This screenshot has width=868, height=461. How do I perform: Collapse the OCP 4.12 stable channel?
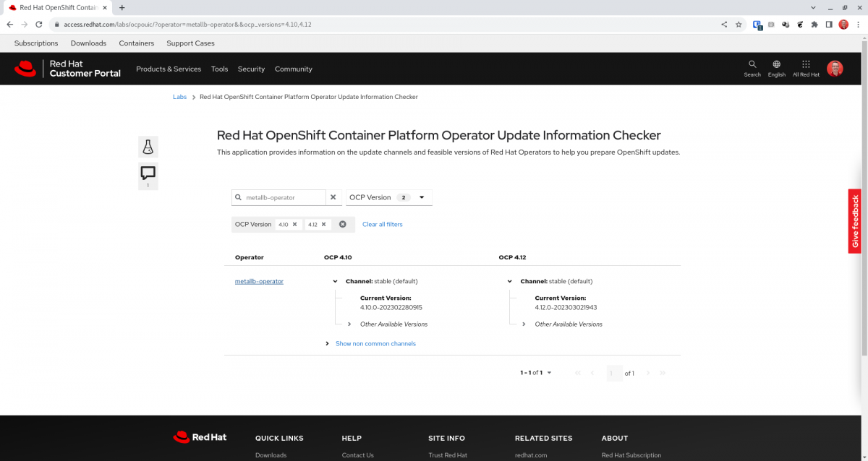coord(510,281)
